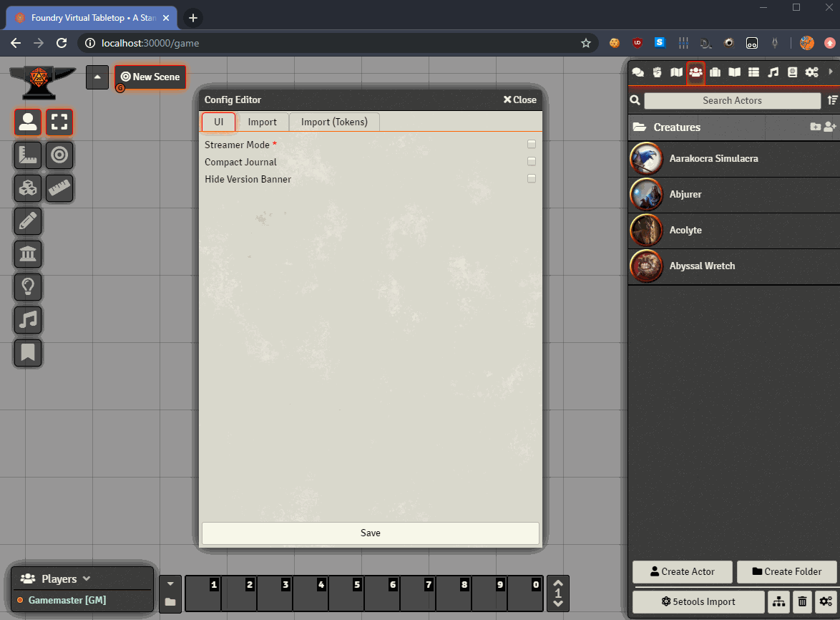Focus the Search Actors input field
The width and height of the screenshot is (840, 620).
(x=732, y=101)
